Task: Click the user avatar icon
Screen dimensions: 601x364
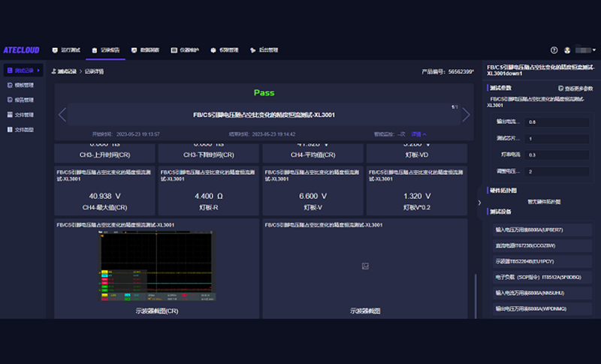Action: pyautogui.click(x=568, y=50)
